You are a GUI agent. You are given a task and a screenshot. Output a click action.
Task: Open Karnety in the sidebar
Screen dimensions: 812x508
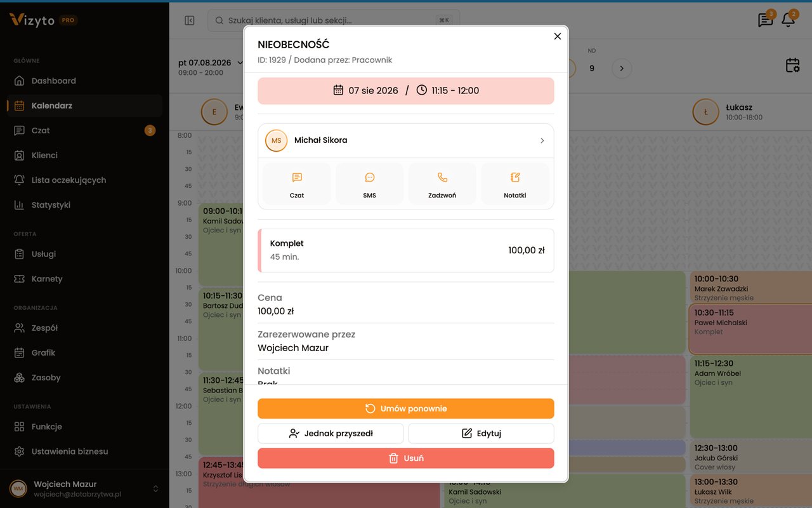tap(84, 279)
